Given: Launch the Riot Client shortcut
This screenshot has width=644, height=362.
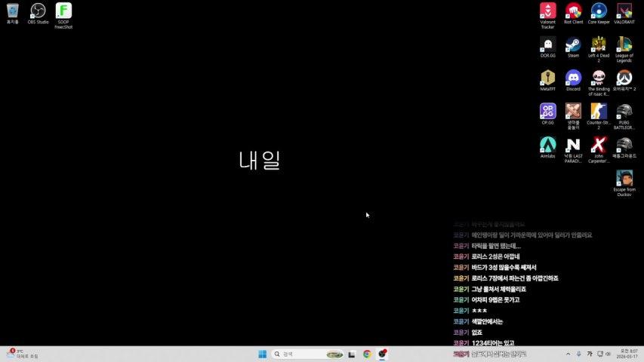Looking at the screenshot, I should coord(574,11).
